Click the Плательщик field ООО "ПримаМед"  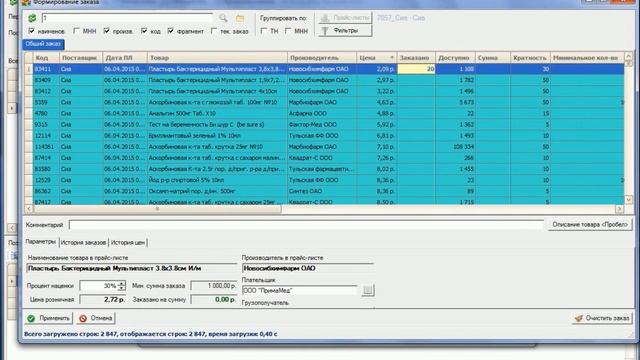point(300,290)
